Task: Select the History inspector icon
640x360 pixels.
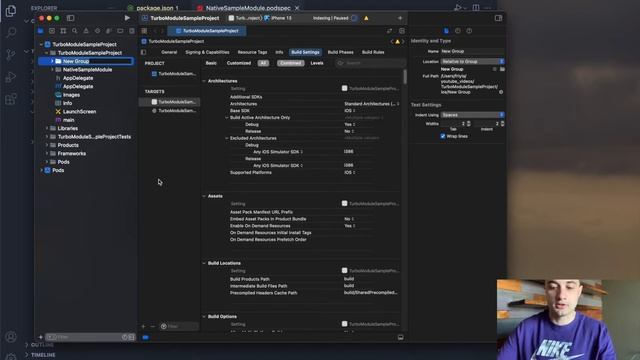Action: pyautogui.click(x=458, y=31)
